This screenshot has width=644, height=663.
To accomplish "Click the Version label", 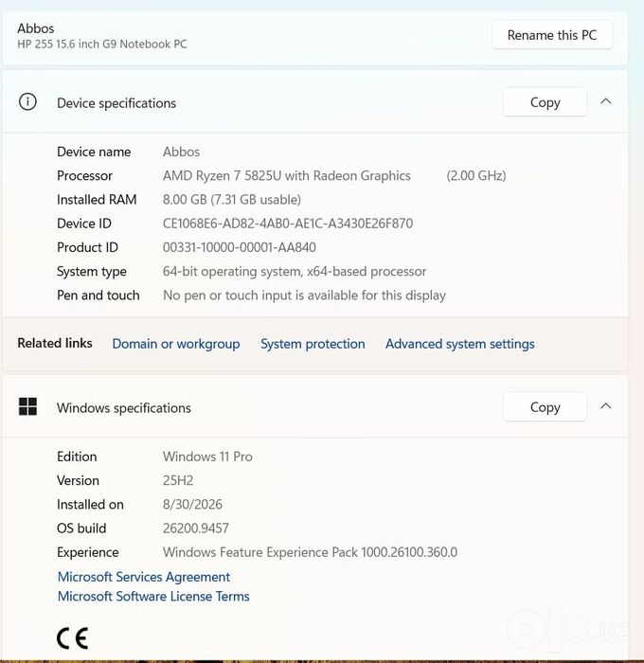I will (78, 481).
